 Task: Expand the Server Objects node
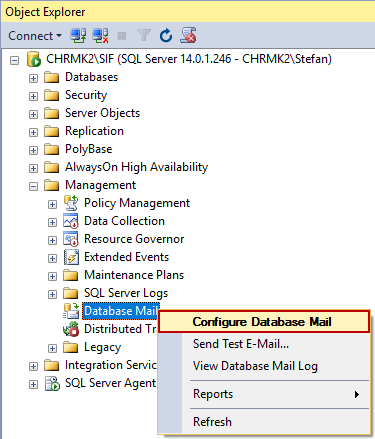(33, 114)
